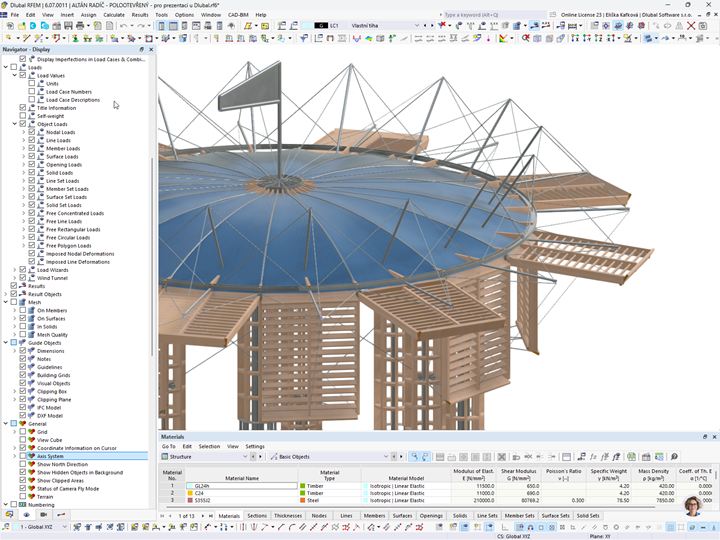720x540 pixels.
Task: Collapse the Loads tree node
Action: [6, 67]
